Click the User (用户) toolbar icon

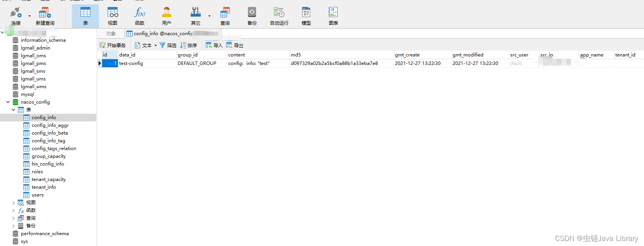pyautogui.click(x=167, y=16)
